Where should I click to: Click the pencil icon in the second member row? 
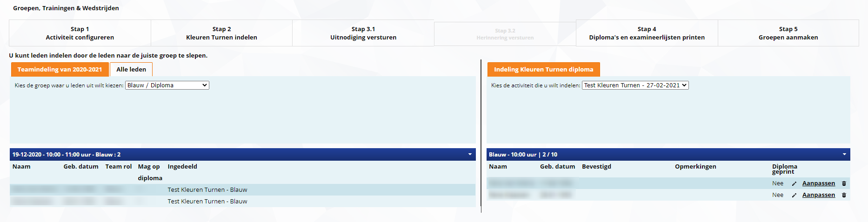point(794,195)
